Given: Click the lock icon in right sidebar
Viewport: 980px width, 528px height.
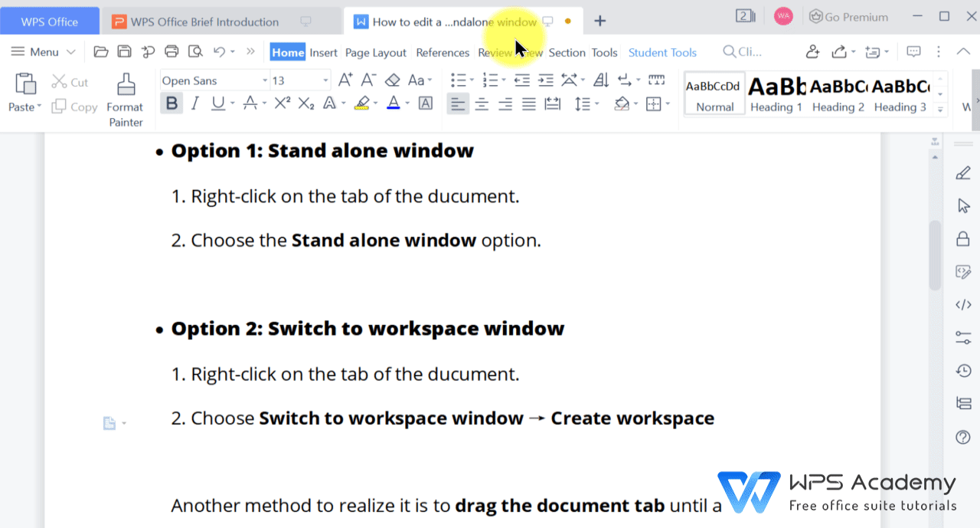Looking at the screenshot, I should (x=962, y=238).
